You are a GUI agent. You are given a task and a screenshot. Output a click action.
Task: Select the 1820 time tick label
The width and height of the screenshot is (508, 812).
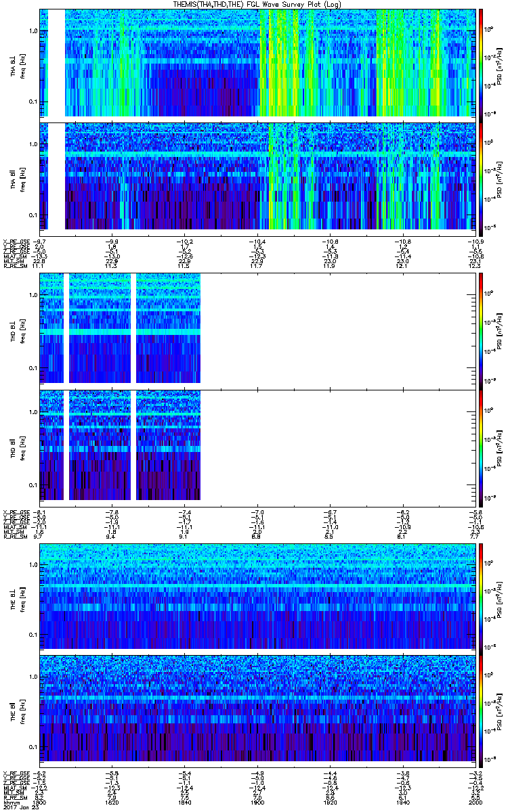point(112,802)
